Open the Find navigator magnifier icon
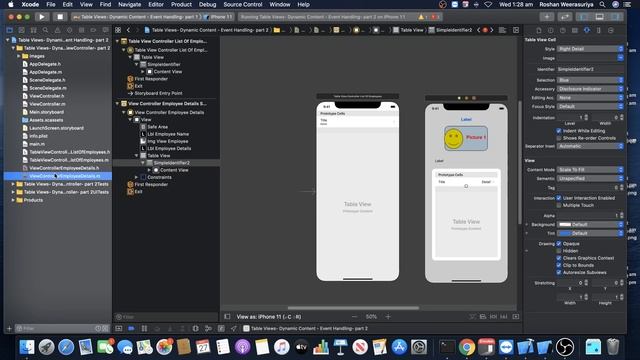The height and width of the screenshot is (360, 640). pyautogui.click(x=45, y=30)
